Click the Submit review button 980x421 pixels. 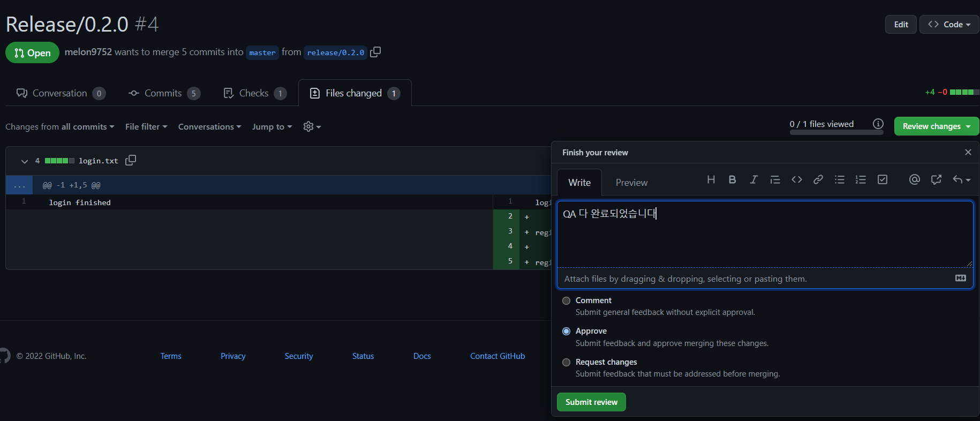(x=591, y=402)
